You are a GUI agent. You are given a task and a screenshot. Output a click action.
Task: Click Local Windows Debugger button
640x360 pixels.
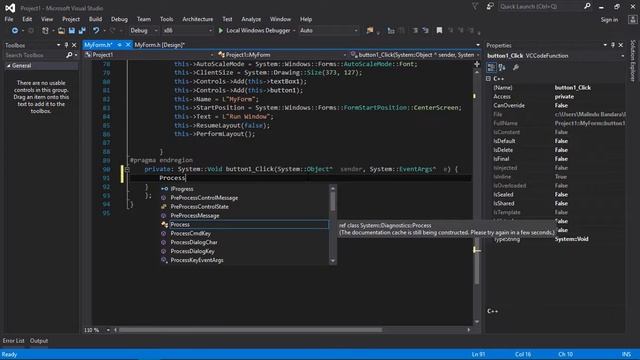258,31
